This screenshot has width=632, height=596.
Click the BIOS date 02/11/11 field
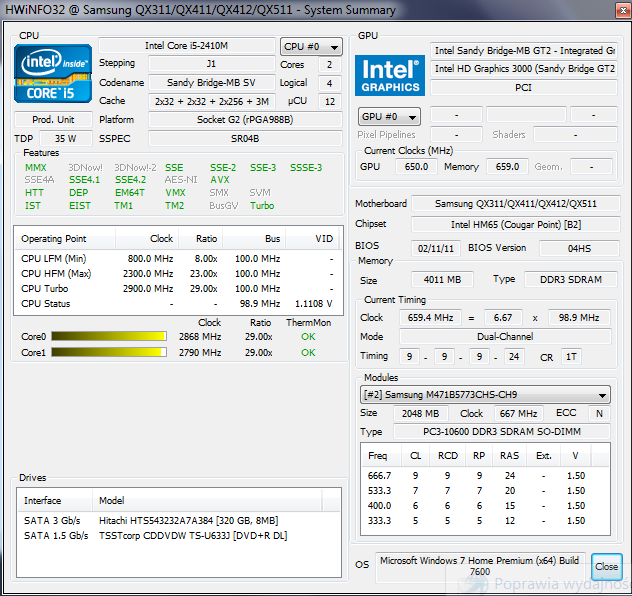pos(436,248)
